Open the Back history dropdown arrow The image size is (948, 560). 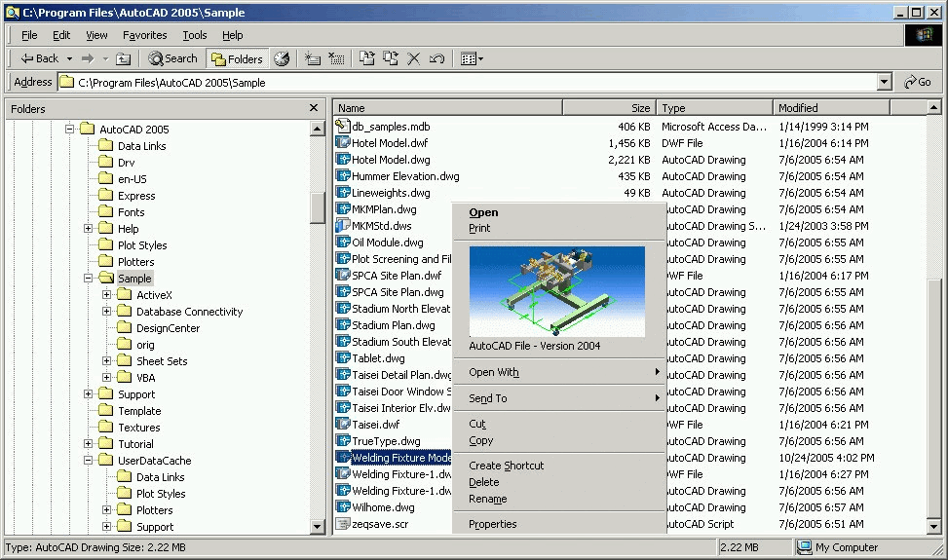[x=69, y=58]
